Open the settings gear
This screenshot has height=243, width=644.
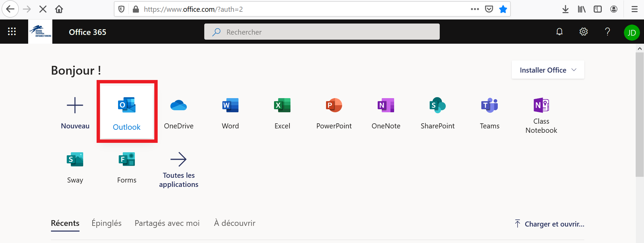coord(584,32)
